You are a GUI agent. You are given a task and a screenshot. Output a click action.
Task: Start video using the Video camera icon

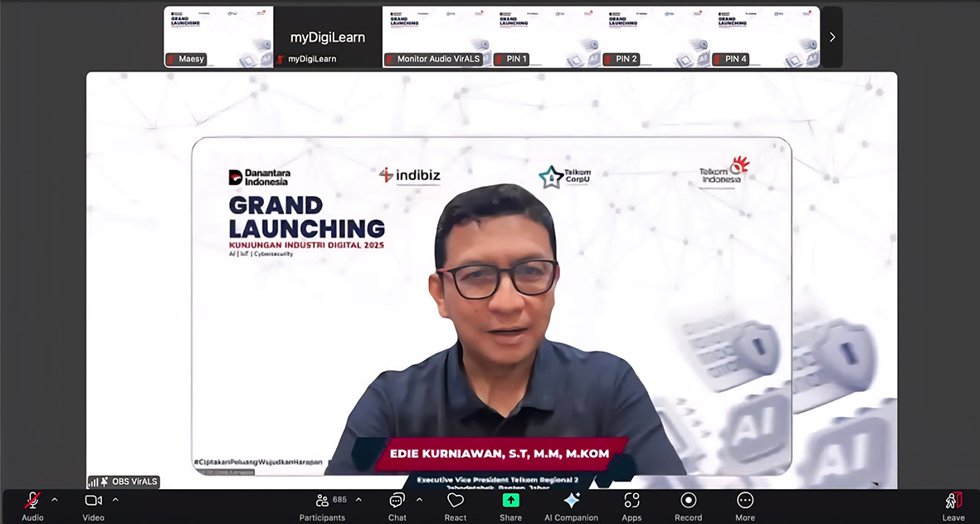[93, 500]
